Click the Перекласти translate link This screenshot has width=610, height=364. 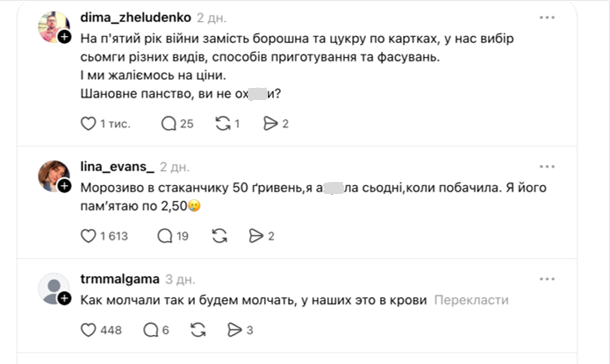[x=471, y=300]
